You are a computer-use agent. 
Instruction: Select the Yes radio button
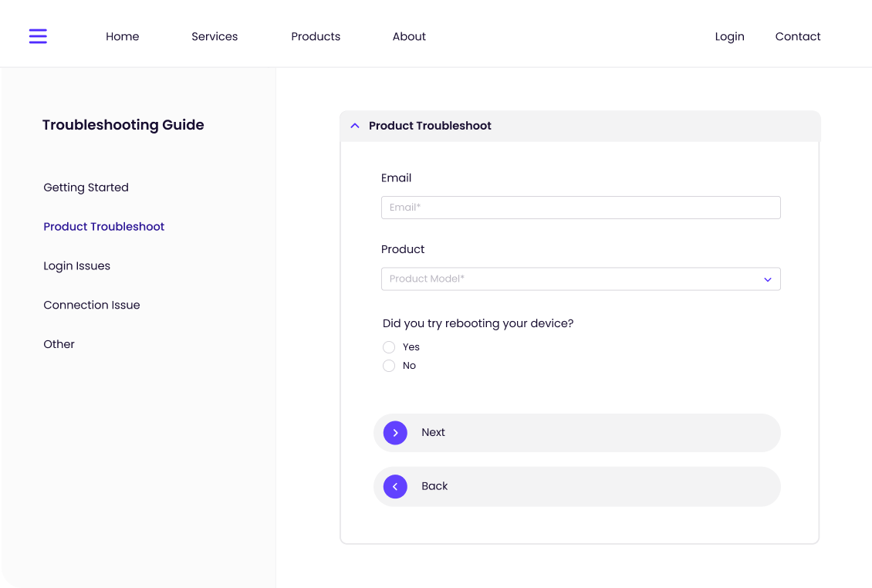(389, 347)
